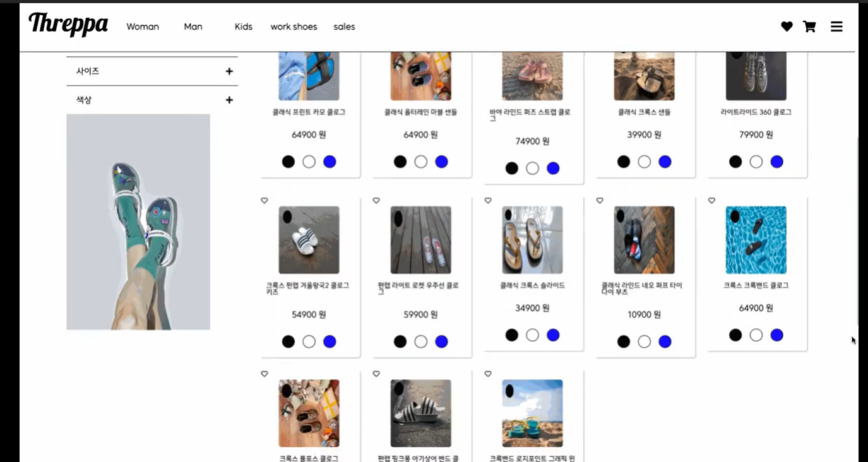Open product 클래식 크록스 샌들
The height and width of the screenshot is (462, 868).
point(644,112)
